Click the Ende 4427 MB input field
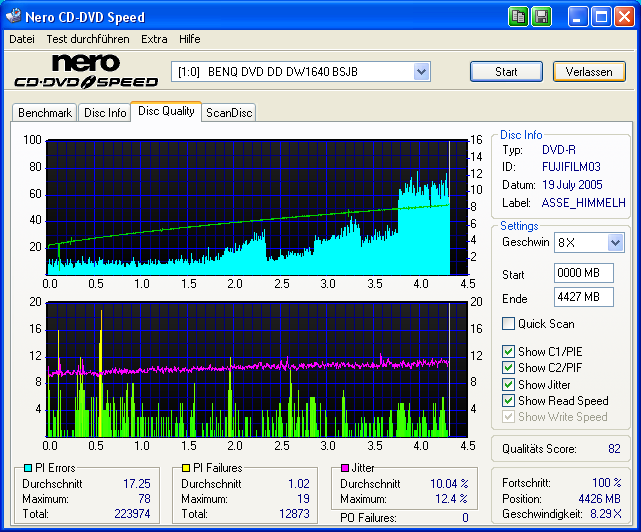641x532 pixels. (x=584, y=297)
